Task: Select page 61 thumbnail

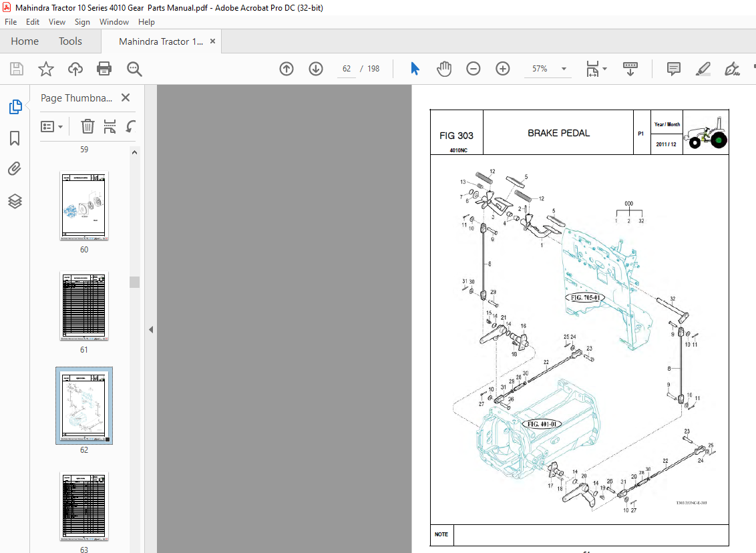Action: 84,306
